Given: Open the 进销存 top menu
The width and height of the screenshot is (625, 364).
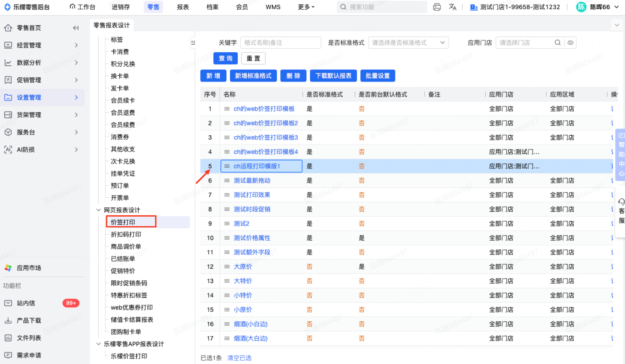Looking at the screenshot, I should (x=121, y=7).
